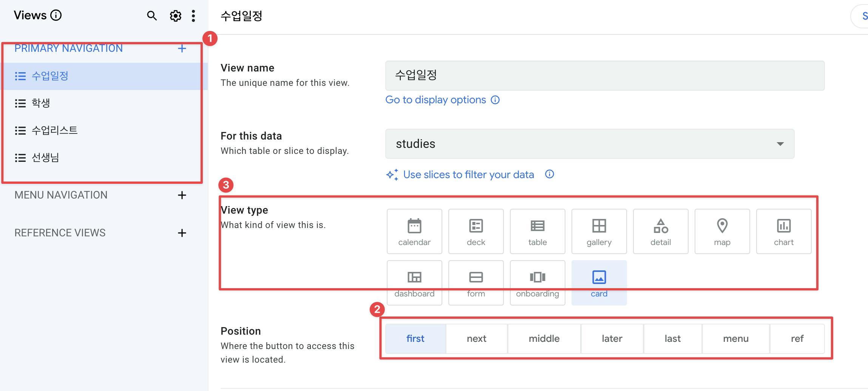Select the calendar view type
This screenshot has height=391, width=868.
pyautogui.click(x=414, y=231)
